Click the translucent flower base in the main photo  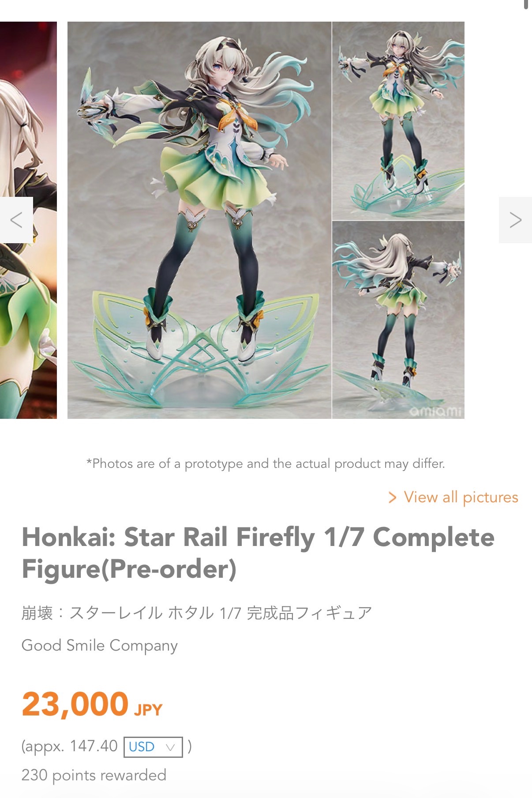pos(199,353)
